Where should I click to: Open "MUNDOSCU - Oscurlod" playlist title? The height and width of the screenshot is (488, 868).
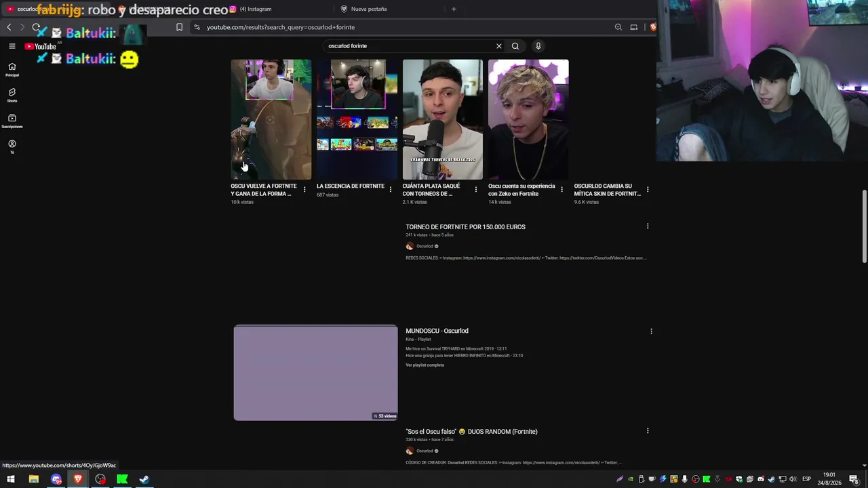(x=437, y=331)
